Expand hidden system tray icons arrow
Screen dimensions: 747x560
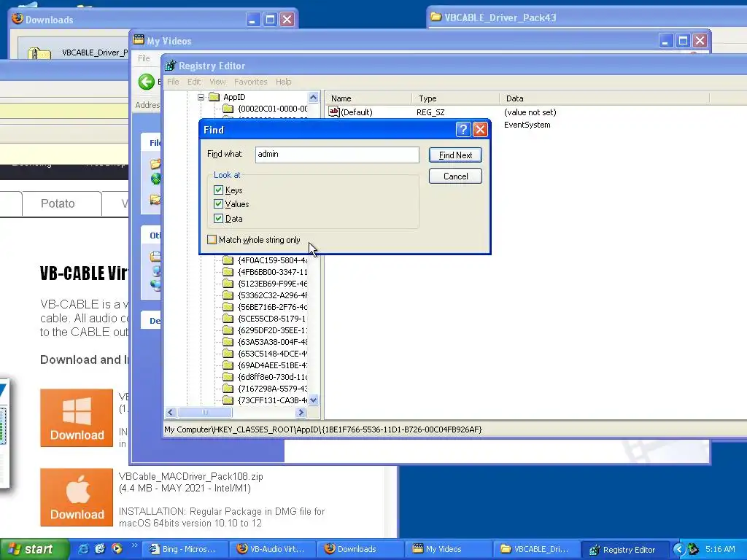click(x=678, y=549)
